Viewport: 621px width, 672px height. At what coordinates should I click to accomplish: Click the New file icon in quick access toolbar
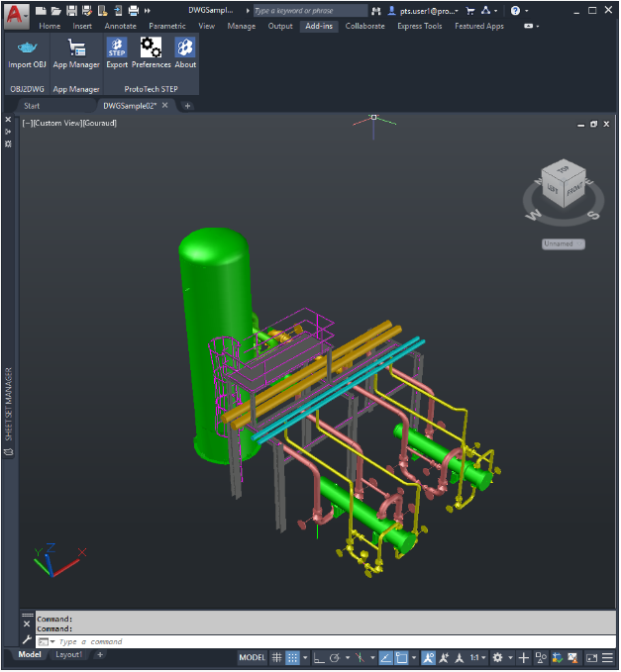[x=41, y=11]
